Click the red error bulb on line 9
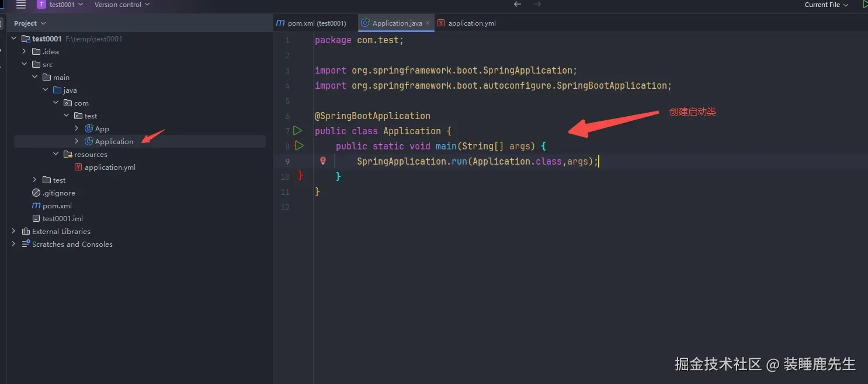The width and height of the screenshot is (868, 384). 323,161
